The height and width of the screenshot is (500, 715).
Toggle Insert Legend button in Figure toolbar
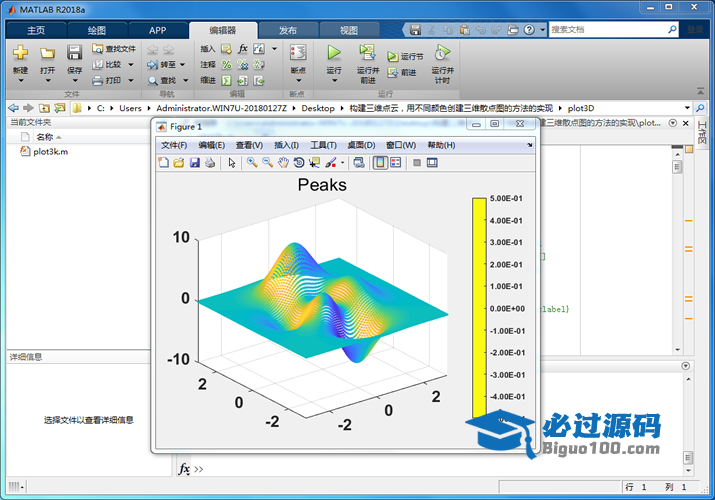coord(396,163)
